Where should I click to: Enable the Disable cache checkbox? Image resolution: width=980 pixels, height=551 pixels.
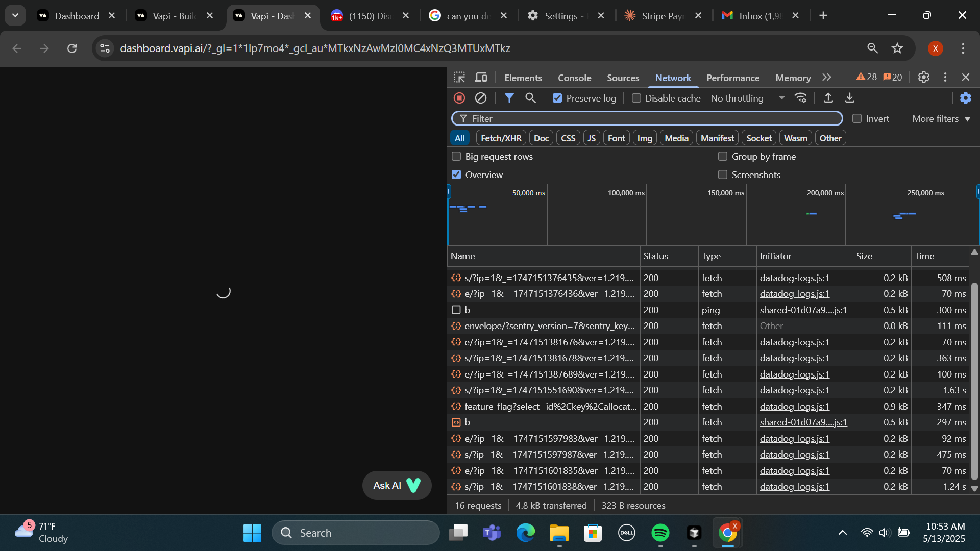636,98
